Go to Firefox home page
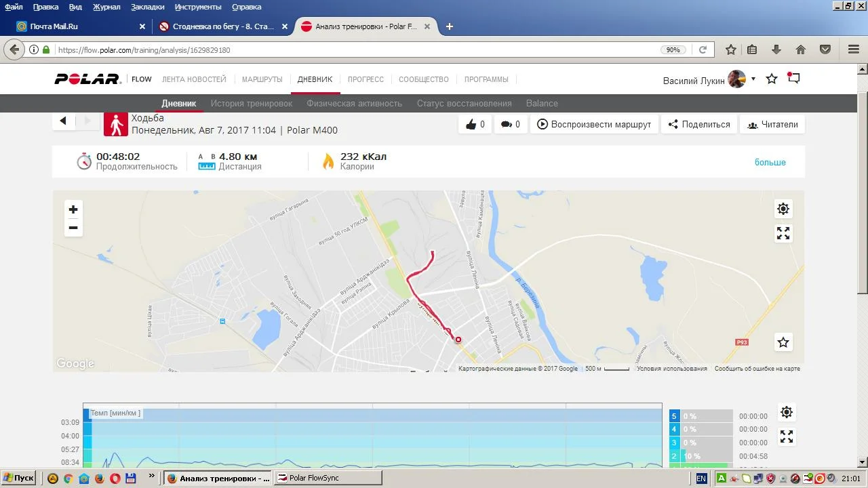Screen dimensions: 868x488 (801, 49)
